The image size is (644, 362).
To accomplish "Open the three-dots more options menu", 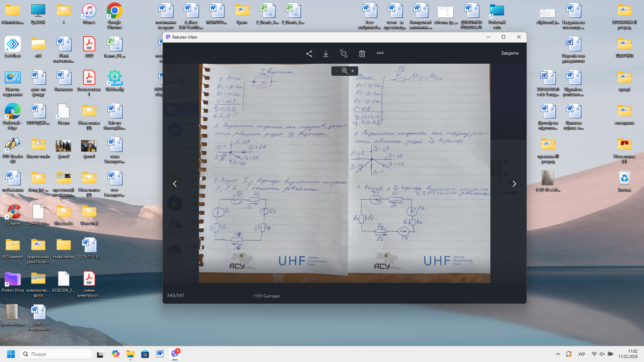I will pyautogui.click(x=380, y=53).
